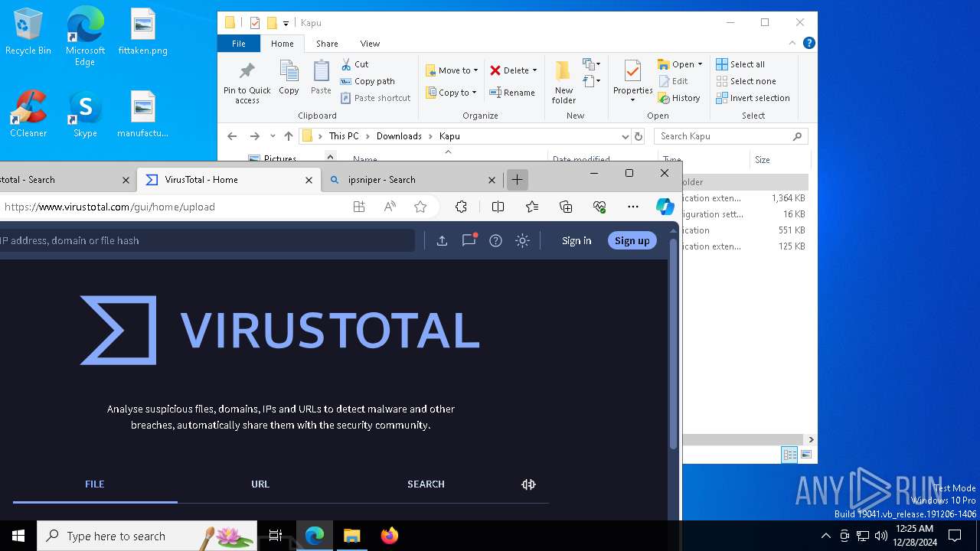This screenshot has height=551, width=980.
Task: Open the Quick Access Toolbar customize dropdown
Action: [x=286, y=23]
